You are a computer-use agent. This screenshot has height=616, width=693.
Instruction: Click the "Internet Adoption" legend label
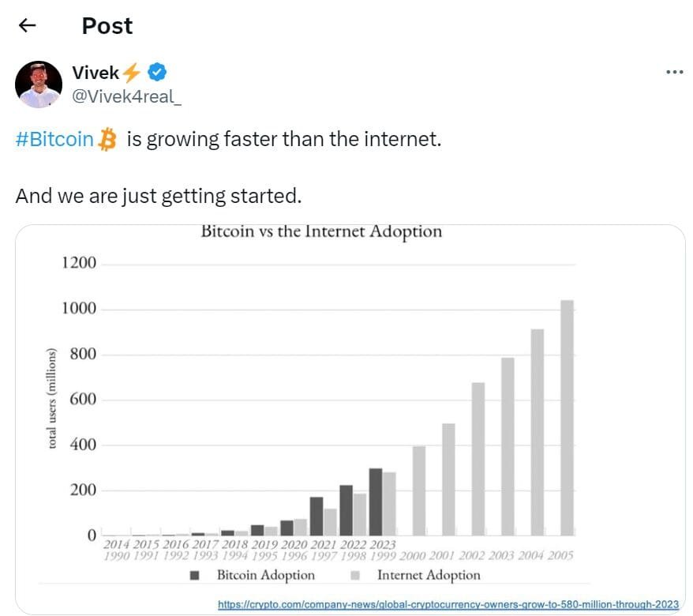429,576
